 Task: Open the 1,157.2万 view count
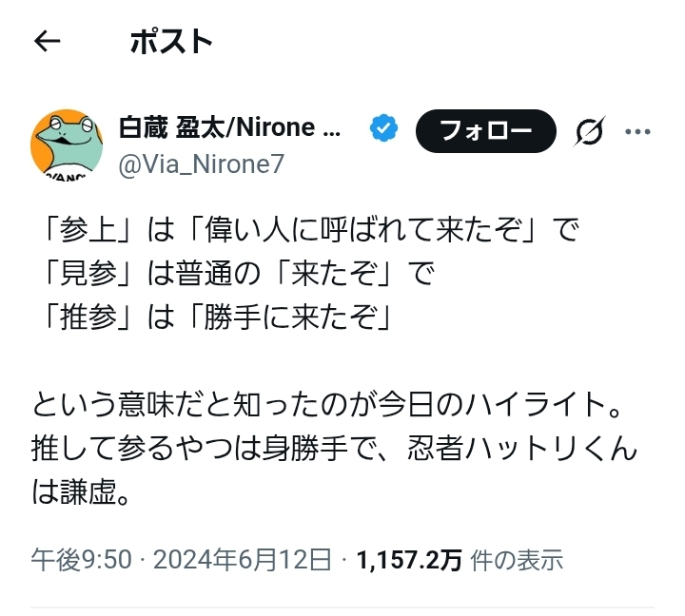tap(409, 560)
